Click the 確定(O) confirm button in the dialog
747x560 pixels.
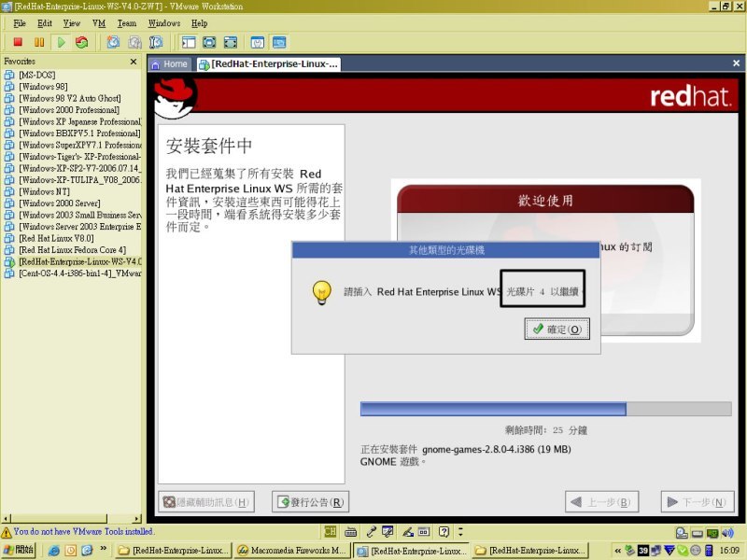(x=557, y=329)
